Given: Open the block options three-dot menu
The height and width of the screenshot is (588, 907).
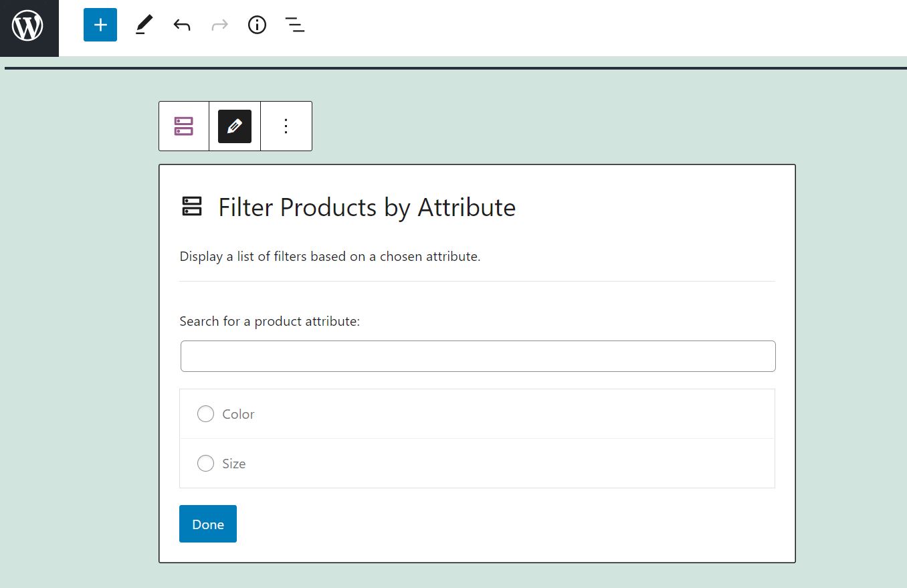Looking at the screenshot, I should [x=286, y=126].
